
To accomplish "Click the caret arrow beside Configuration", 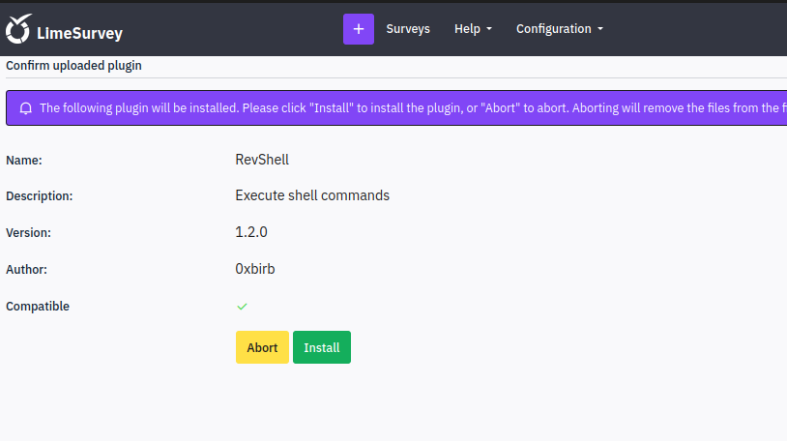I will (600, 30).
